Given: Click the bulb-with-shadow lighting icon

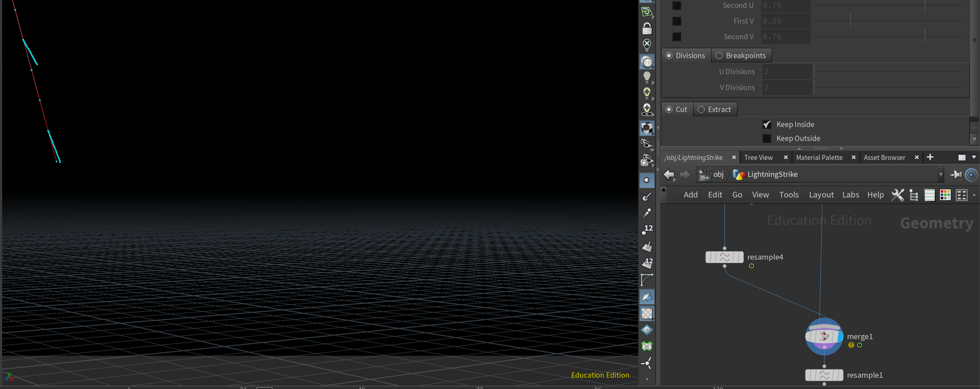Looking at the screenshot, I should pyautogui.click(x=647, y=110).
